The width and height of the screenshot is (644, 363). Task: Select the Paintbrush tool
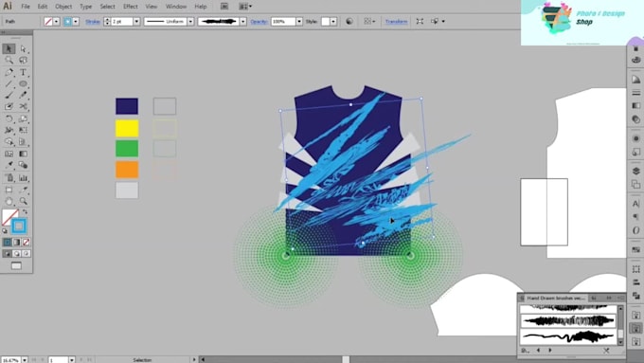[x=9, y=95]
